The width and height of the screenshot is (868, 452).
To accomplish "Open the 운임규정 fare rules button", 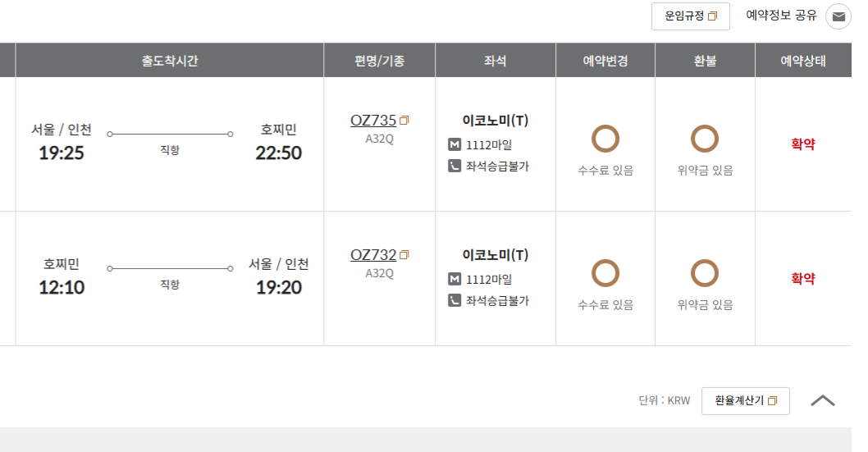I will pyautogui.click(x=691, y=16).
